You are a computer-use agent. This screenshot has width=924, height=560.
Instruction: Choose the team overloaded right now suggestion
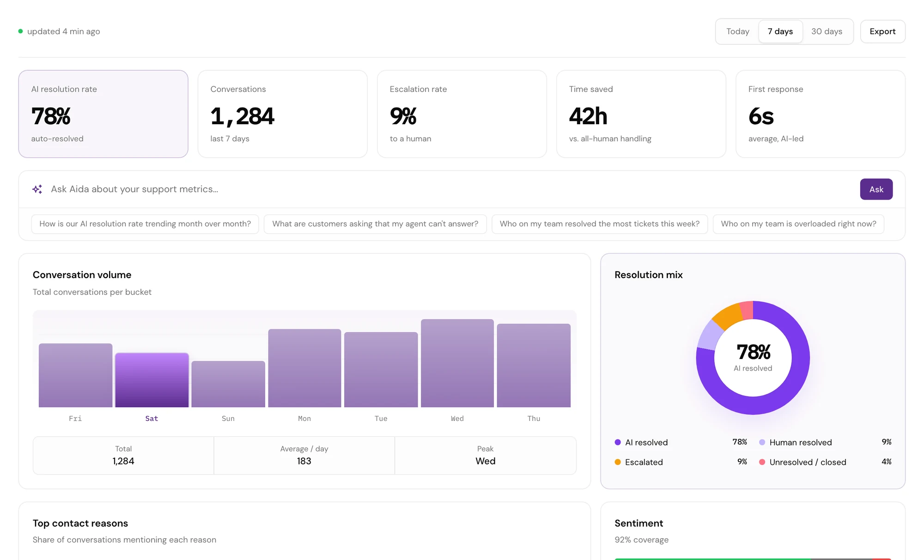798,224
